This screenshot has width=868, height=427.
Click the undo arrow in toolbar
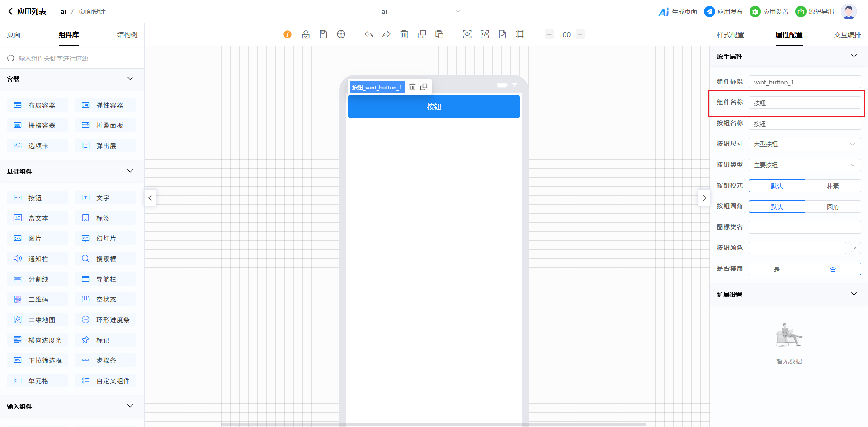(x=369, y=34)
